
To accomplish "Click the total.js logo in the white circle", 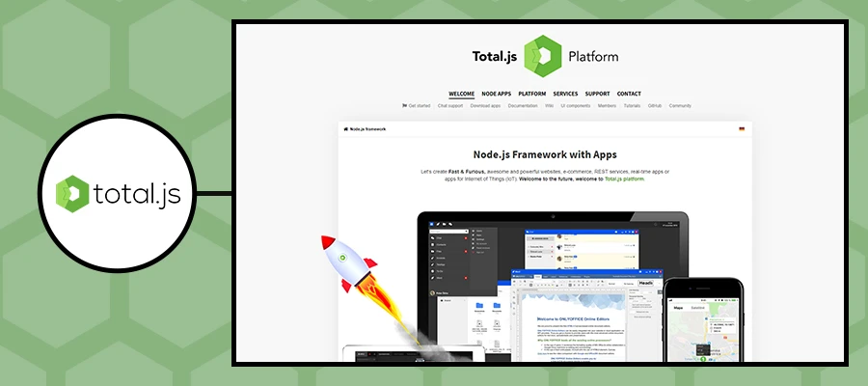I will tap(123, 193).
